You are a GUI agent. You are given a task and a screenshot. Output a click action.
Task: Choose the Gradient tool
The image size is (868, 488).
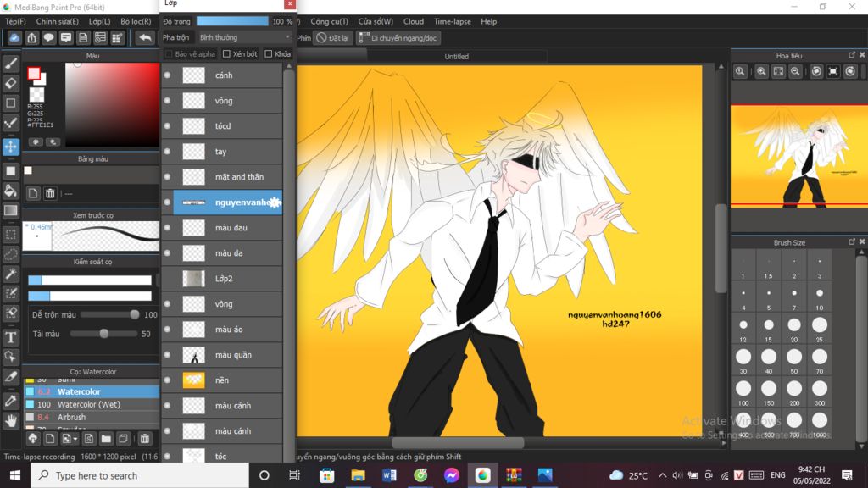coord(10,210)
